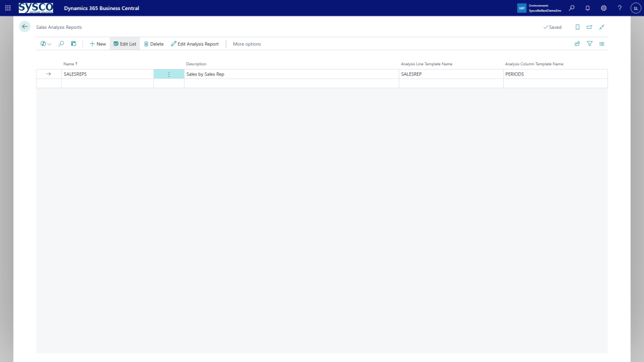The height and width of the screenshot is (362, 644).
Task: Click the search magnifier in list toolbar
Action: [61, 44]
